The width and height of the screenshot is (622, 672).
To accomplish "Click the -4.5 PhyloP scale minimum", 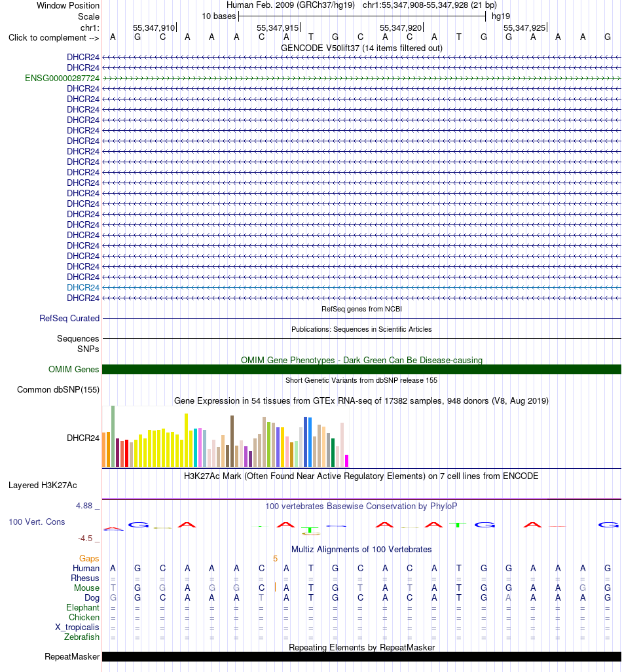I will click(85, 539).
